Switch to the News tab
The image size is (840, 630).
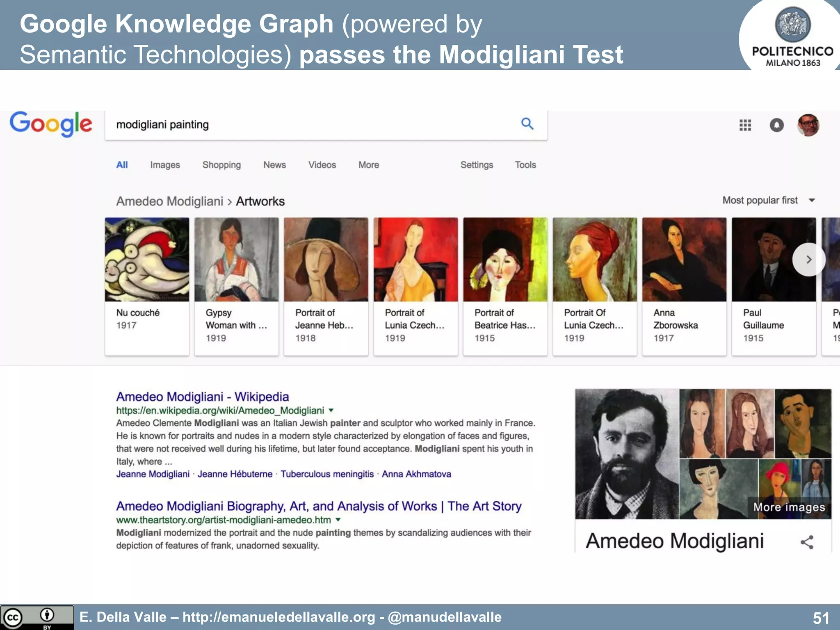[274, 164]
